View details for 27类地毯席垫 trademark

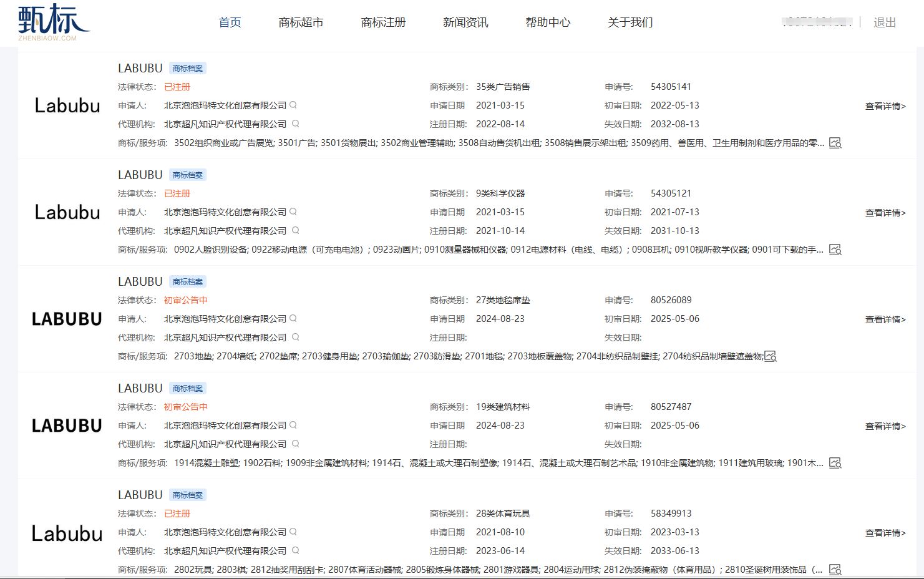(x=885, y=319)
